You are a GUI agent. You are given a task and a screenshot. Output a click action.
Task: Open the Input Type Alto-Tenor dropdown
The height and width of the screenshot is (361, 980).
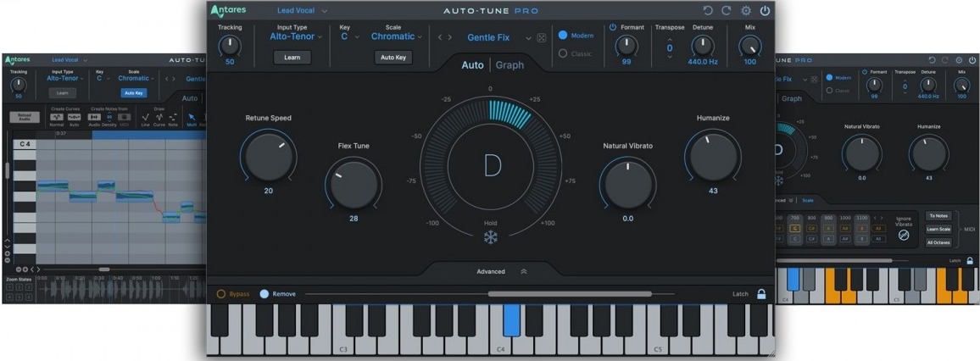(296, 36)
